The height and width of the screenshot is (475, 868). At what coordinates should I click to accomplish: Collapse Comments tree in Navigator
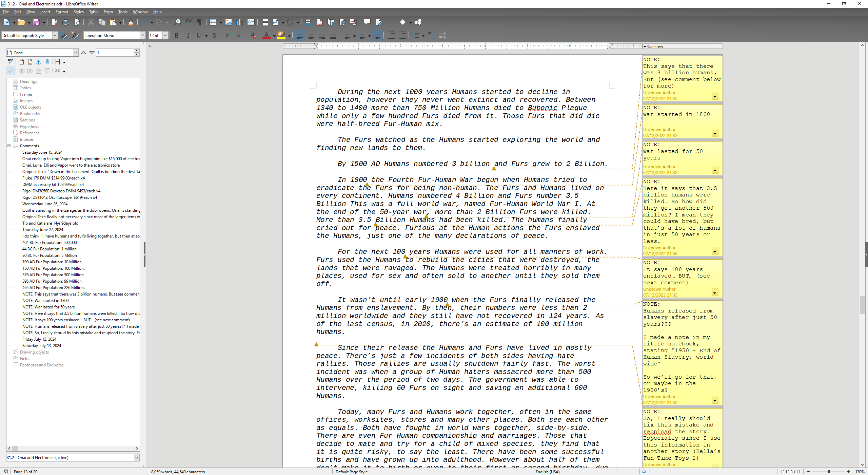coord(9,146)
